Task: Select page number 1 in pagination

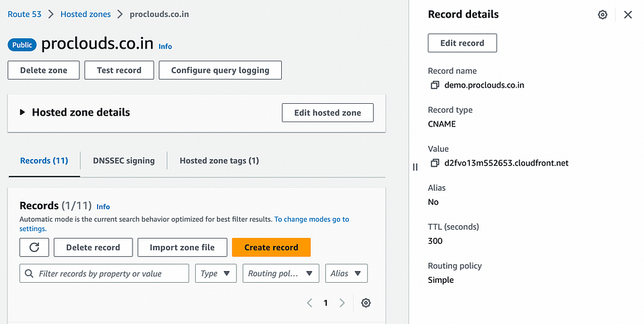Action: pos(325,303)
